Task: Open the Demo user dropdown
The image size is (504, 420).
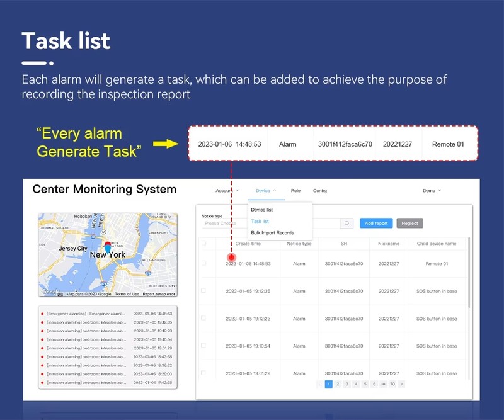Action: pyautogui.click(x=432, y=191)
